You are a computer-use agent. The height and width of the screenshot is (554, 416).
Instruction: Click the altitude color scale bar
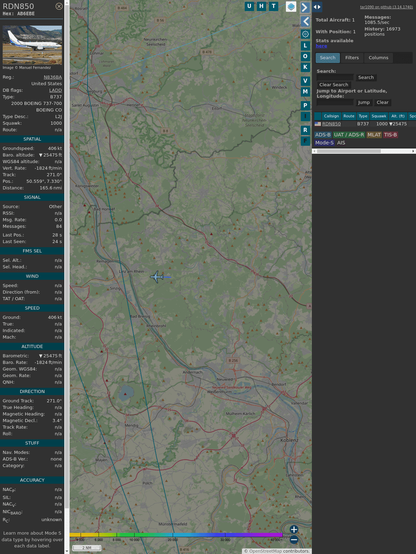(x=176, y=535)
